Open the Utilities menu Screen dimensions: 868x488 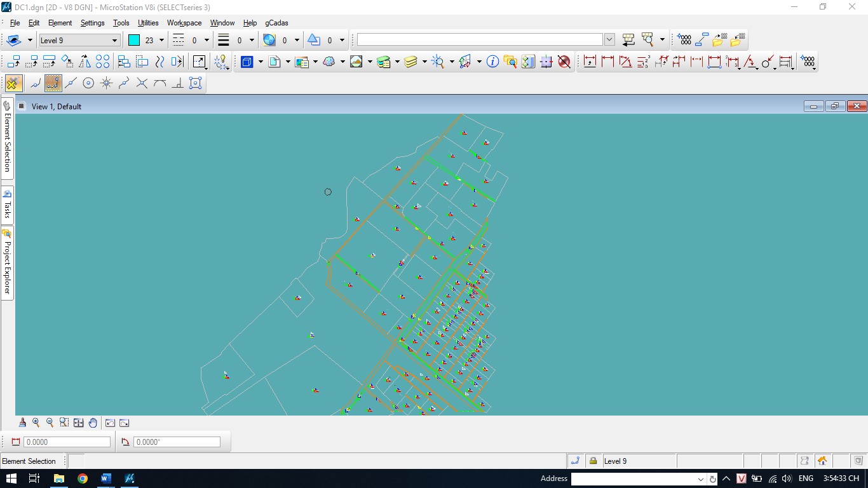148,23
